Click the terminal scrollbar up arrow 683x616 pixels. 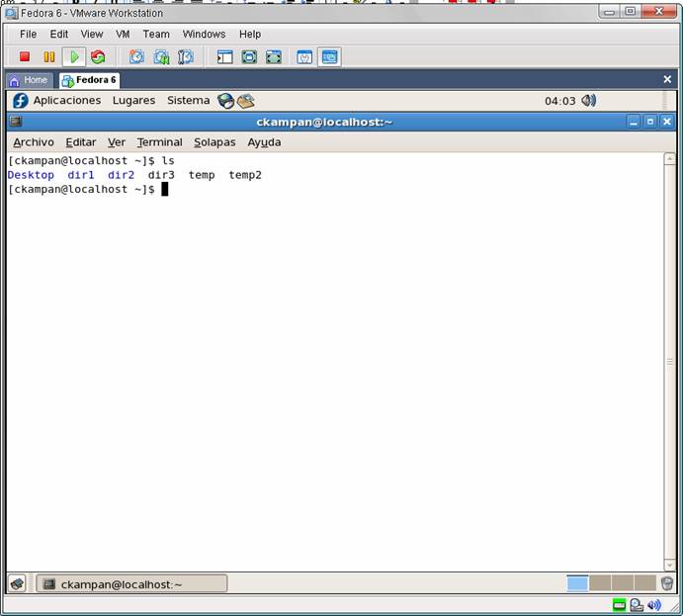669,158
